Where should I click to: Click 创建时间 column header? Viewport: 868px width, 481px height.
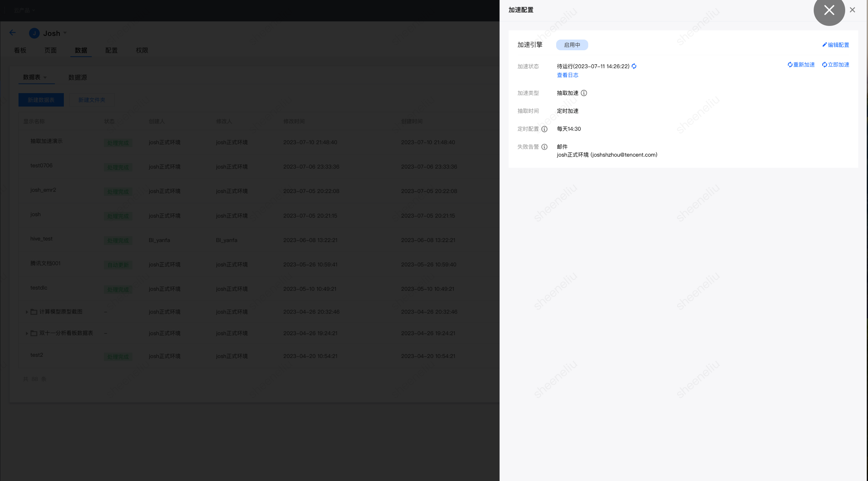(412, 121)
